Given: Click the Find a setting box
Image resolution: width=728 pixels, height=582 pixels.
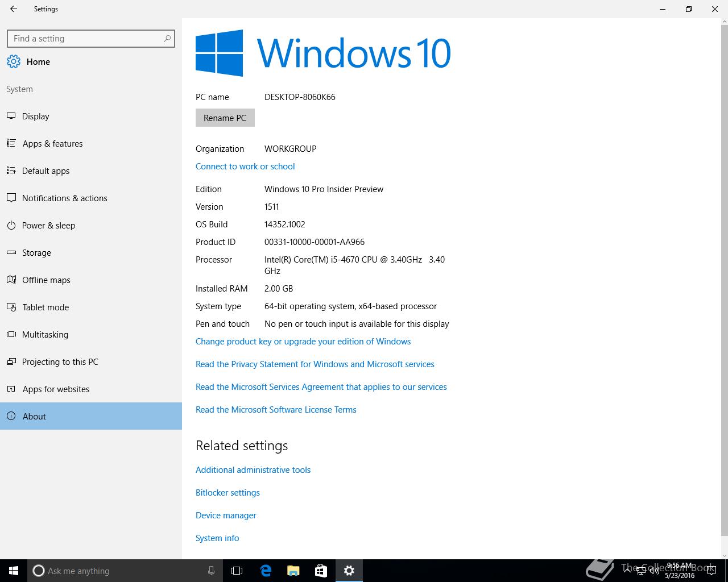Looking at the screenshot, I should pyautogui.click(x=85, y=39).
